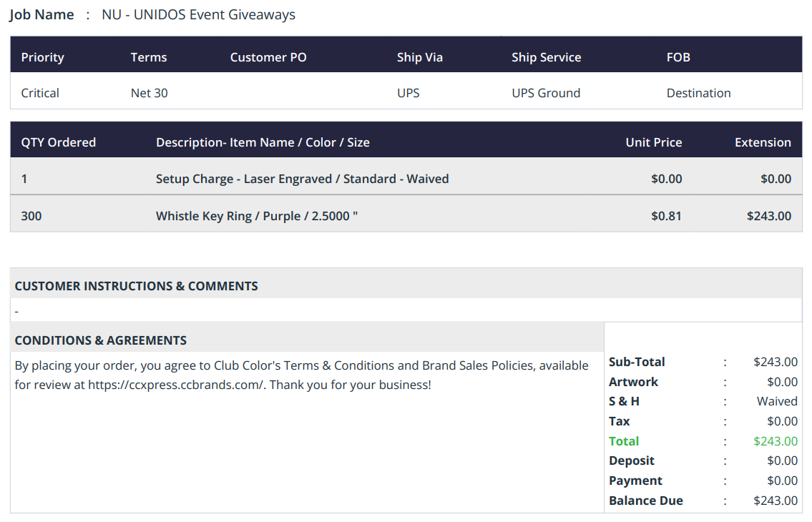Click the Destination FOB value
The height and width of the screenshot is (522, 812).
pos(698,93)
